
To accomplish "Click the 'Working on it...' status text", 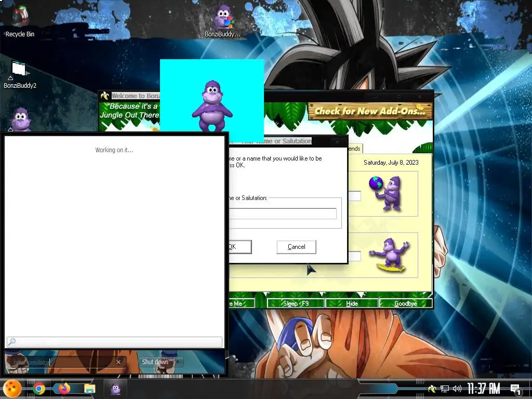I will tap(114, 150).
